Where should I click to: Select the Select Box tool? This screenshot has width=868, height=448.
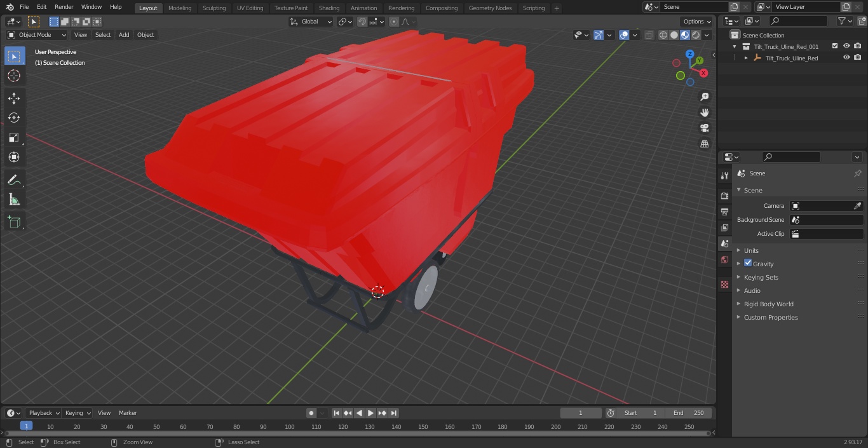coord(14,56)
